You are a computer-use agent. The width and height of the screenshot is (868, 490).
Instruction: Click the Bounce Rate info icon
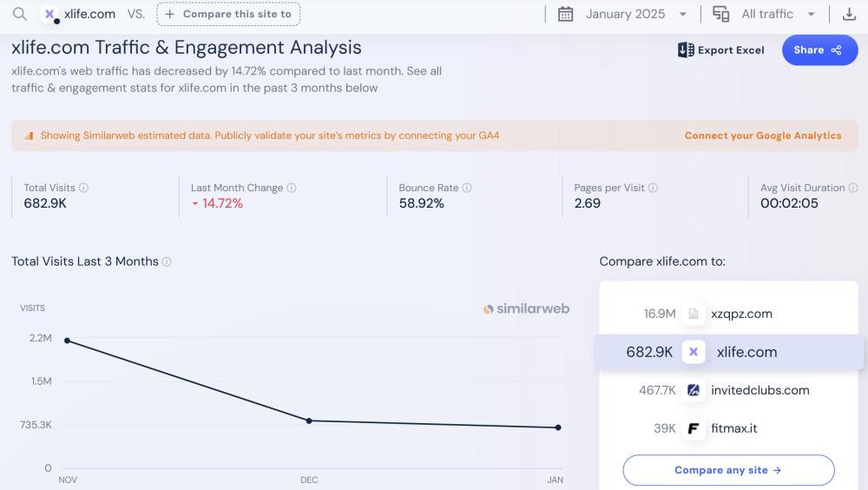tap(467, 188)
